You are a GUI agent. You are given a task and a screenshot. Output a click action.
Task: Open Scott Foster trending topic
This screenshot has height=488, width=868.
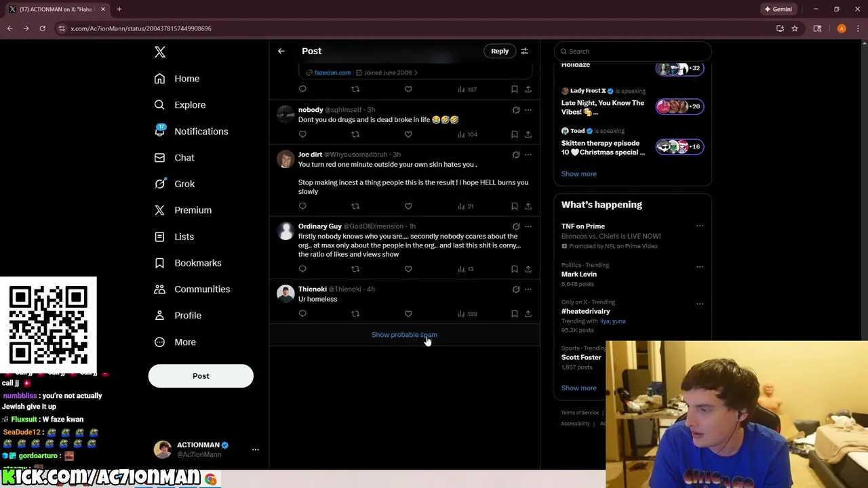581,357
